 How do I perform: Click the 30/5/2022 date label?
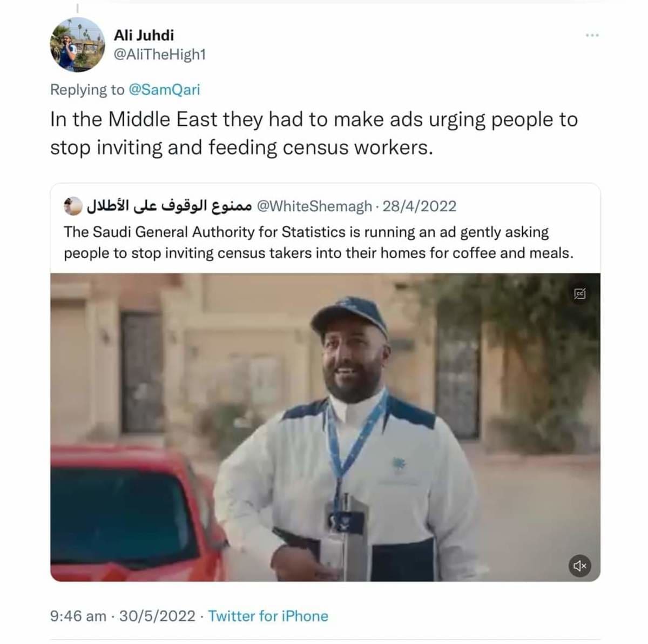tap(157, 616)
